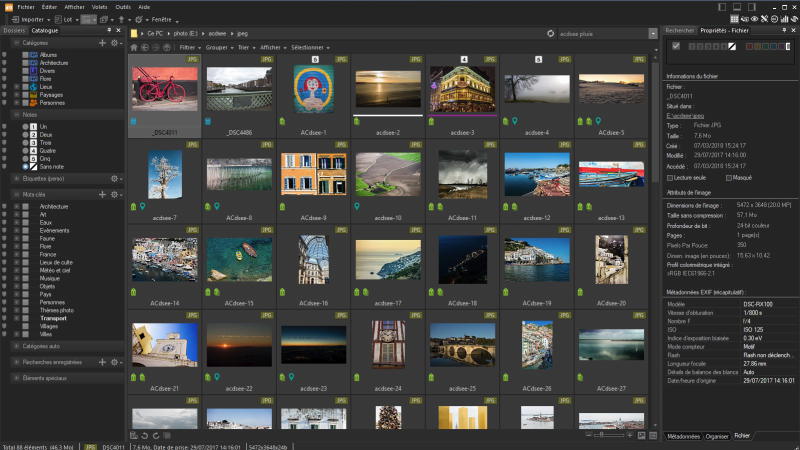Click acdsee in breadcrumb path
The width and height of the screenshot is (800, 450).
click(x=217, y=34)
